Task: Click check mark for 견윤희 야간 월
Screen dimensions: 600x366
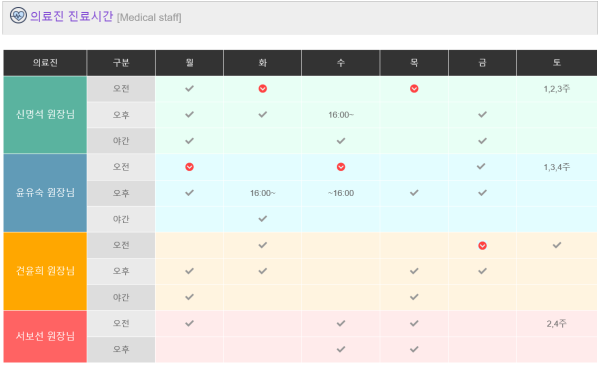Action: tap(189, 297)
